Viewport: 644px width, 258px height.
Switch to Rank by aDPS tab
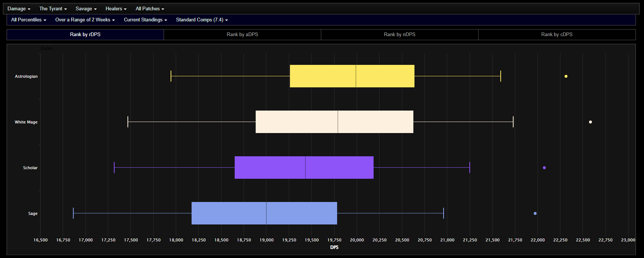coord(242,34)
